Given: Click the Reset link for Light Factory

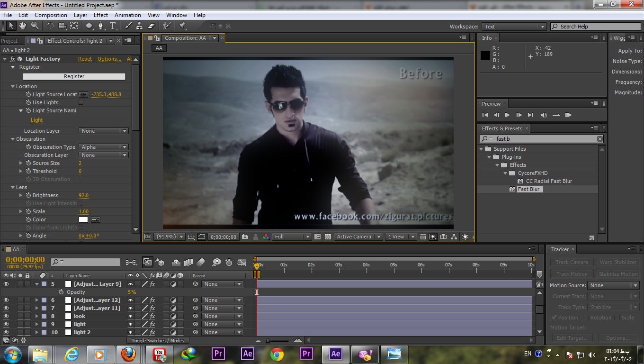Looking at the screenshot, I should tap(85, 59).
